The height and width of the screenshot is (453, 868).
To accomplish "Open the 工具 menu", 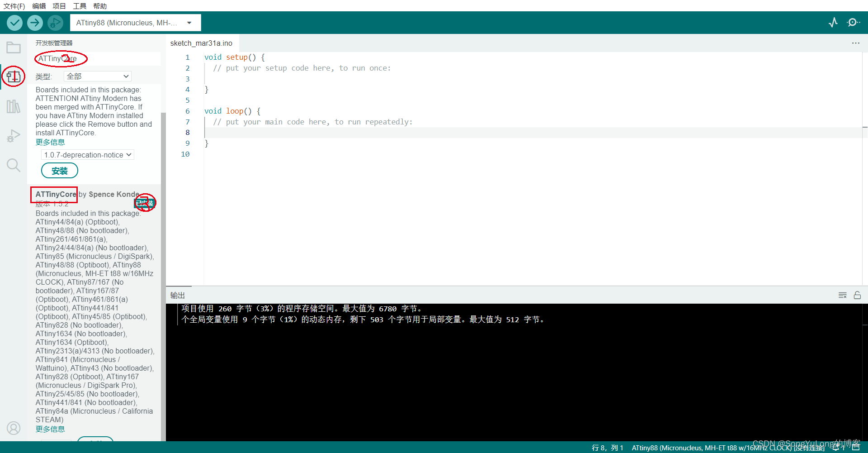I will point(79,6).
